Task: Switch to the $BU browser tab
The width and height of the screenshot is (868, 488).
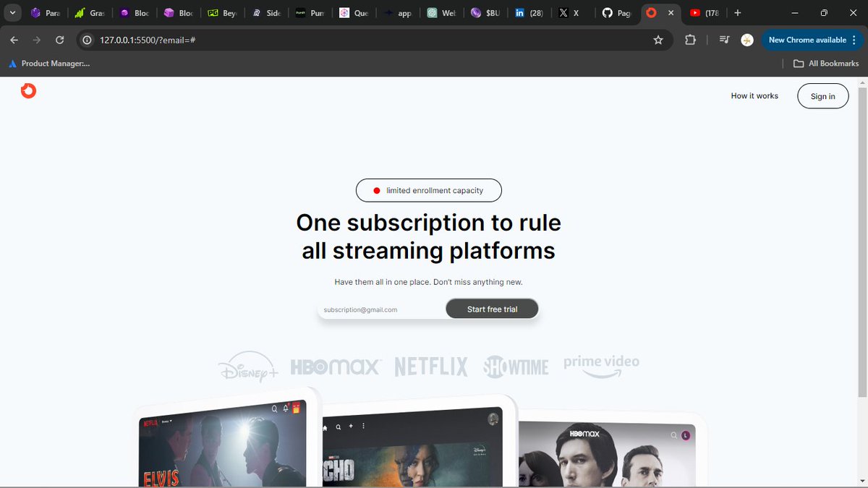Action: point(486,13)
